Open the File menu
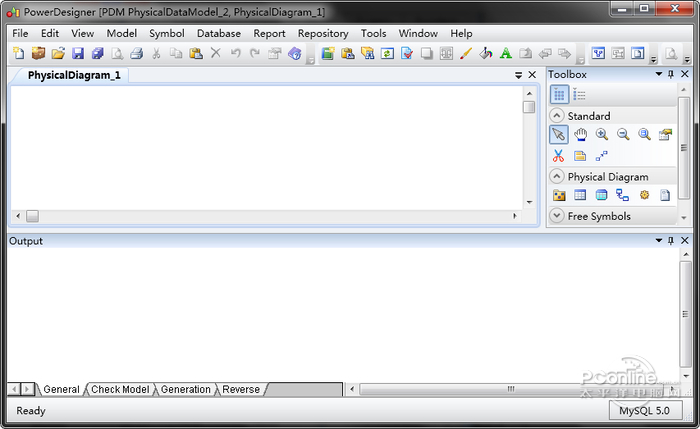Screen dimensions: 700x429 pyautogui.click(x=20, y=33)
